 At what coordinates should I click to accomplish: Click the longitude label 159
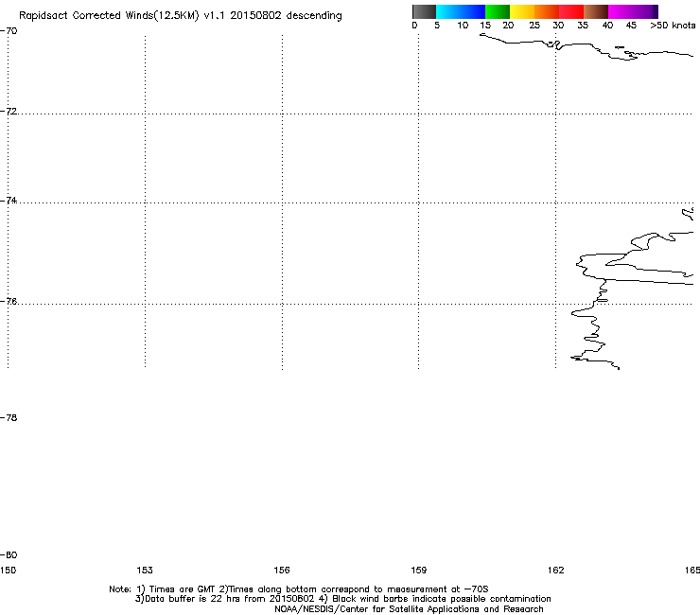tap(419, 571)
